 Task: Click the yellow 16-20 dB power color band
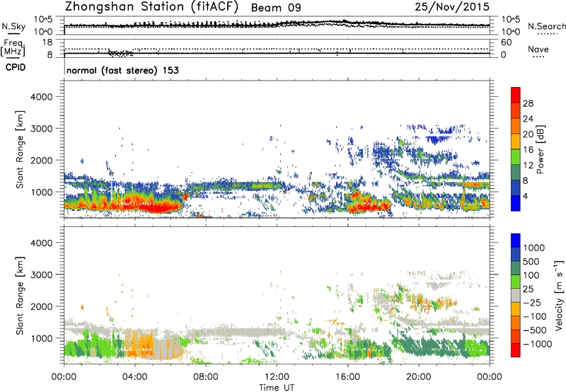coord(516,142)
